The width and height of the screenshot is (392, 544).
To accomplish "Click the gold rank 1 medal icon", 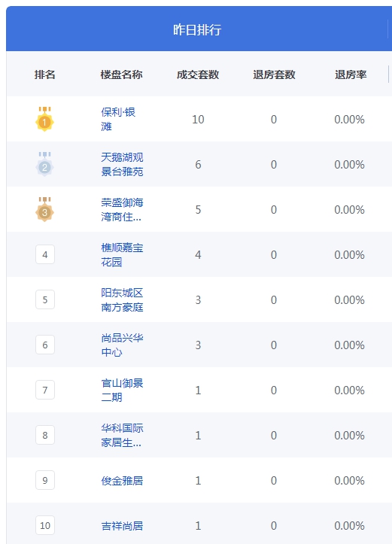I will pos(44,119).
